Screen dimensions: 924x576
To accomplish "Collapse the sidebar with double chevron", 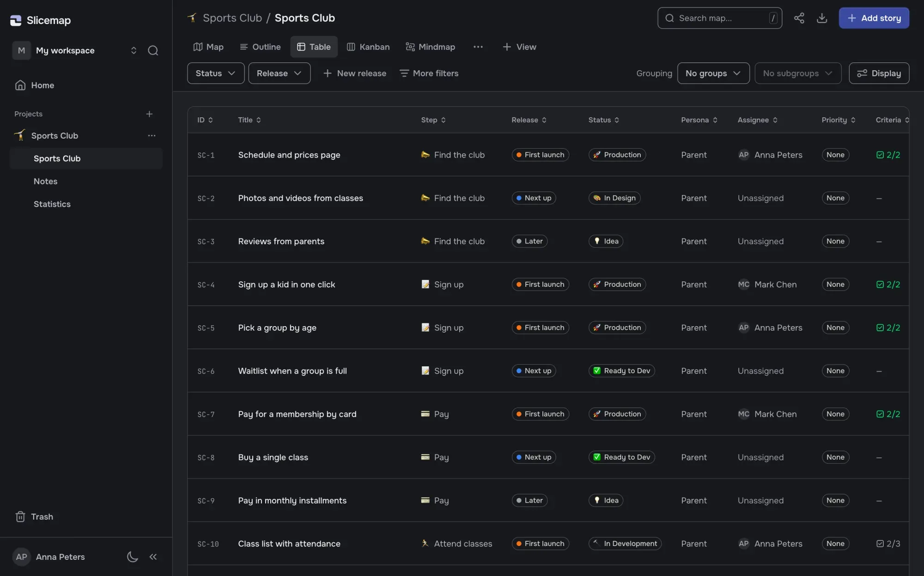I will coord(153,557).
